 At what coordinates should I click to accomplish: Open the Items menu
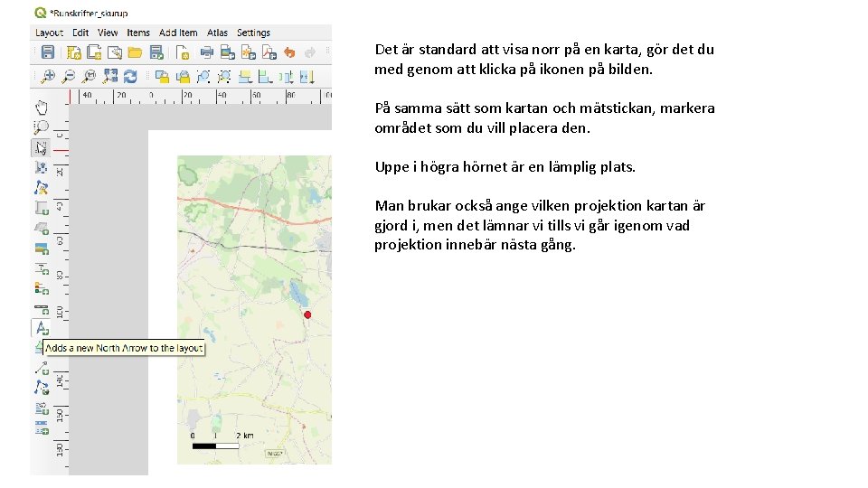pos(137,33)
